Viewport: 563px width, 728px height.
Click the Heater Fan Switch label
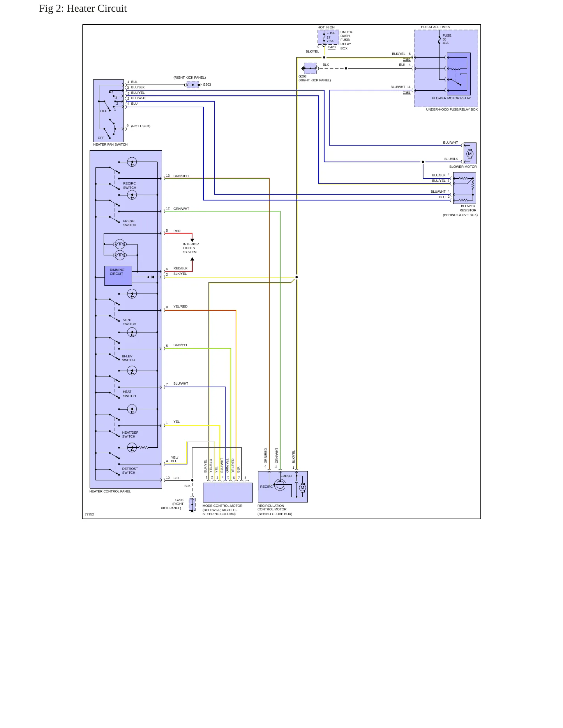tap(110, 144)
